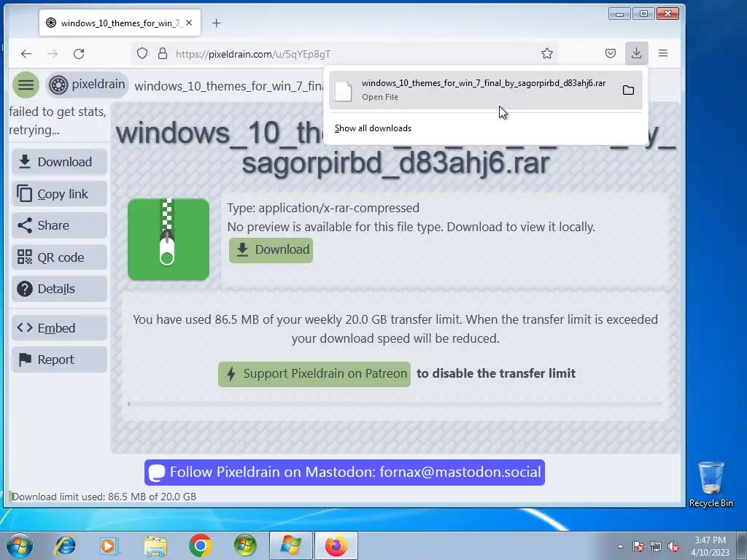Open Recycle Bin on desktop
This screenshot has height=560, width=747.
pos(711,484)
